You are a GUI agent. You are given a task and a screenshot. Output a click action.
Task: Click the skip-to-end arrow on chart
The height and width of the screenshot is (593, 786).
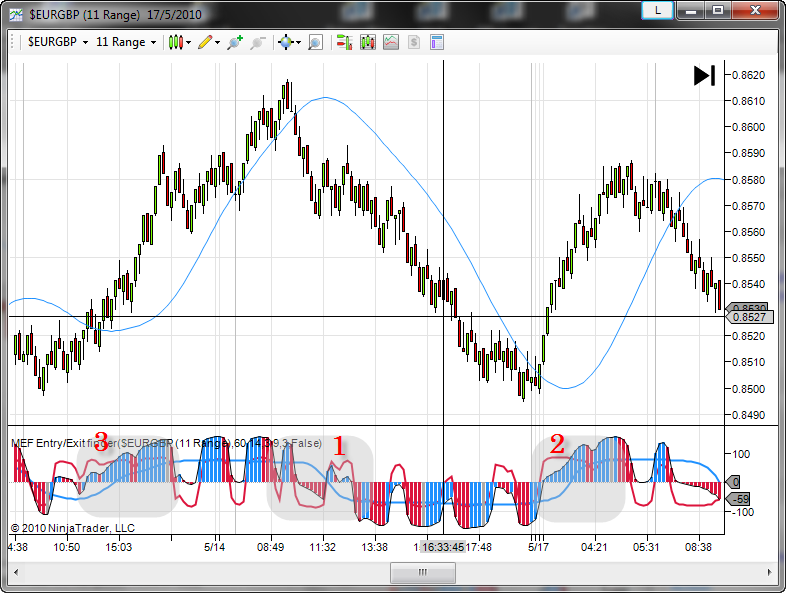704,76
